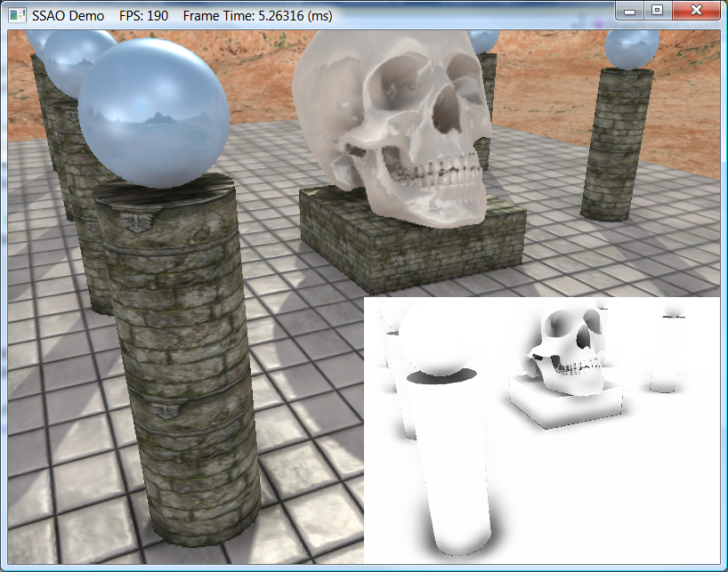Click the small sphere behind the skull

[483, 39]
